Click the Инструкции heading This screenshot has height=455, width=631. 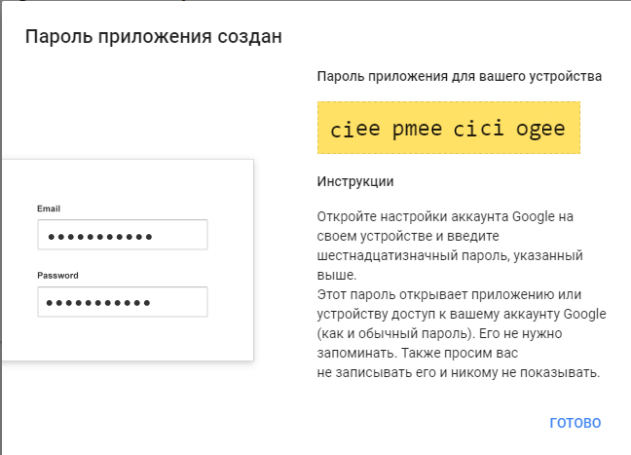(355, 182)
